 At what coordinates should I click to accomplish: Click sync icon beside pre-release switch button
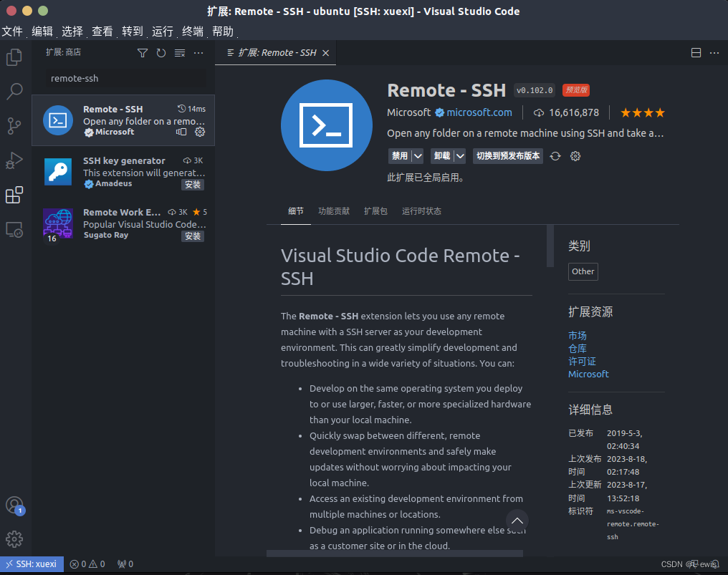[555, 156]
